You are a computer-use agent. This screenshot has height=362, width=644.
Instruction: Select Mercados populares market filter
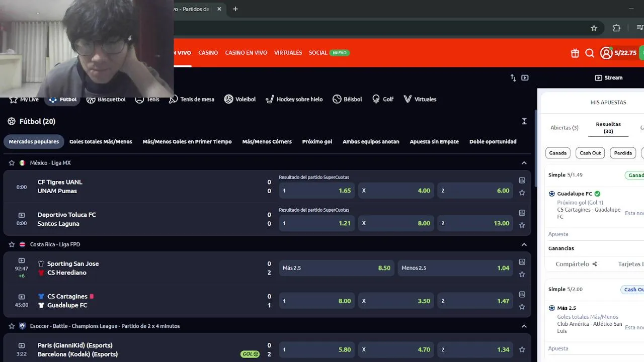coord(34,142)
